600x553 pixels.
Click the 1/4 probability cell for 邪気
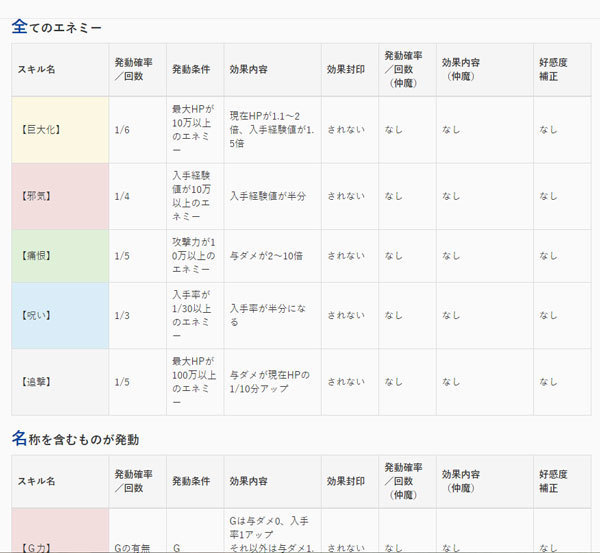coord(136,196)
